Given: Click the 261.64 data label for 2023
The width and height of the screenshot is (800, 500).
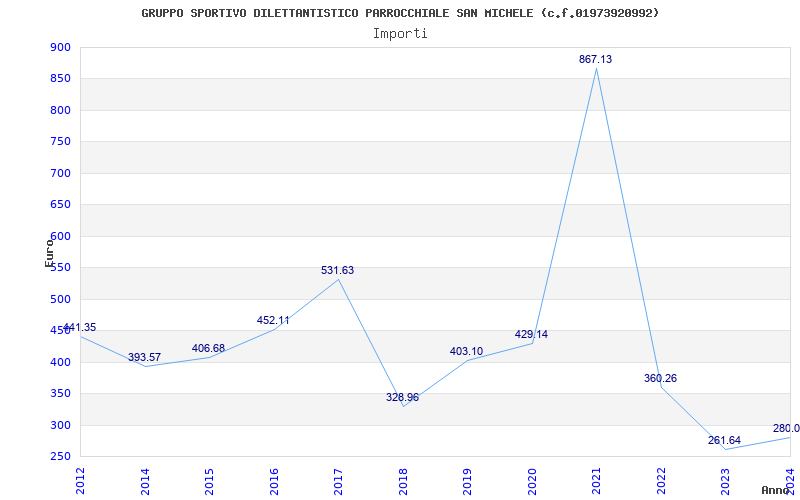Looking at the screenshot, I should tap(724, 440).
